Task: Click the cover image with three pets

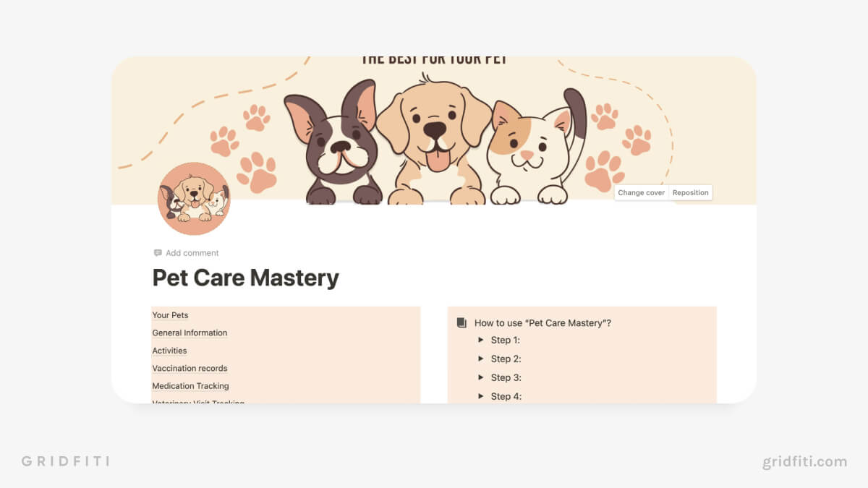Action: click(434, 131)
